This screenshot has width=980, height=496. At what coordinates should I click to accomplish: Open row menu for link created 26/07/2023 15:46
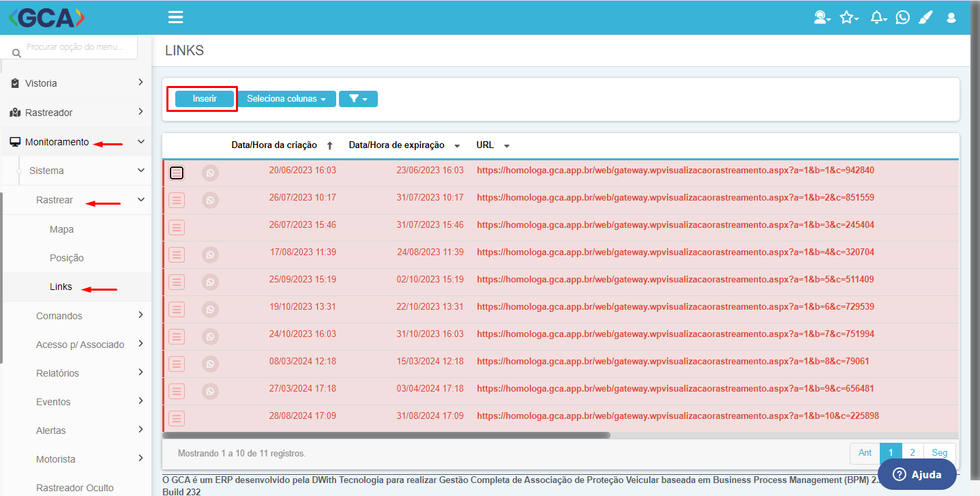177,228
